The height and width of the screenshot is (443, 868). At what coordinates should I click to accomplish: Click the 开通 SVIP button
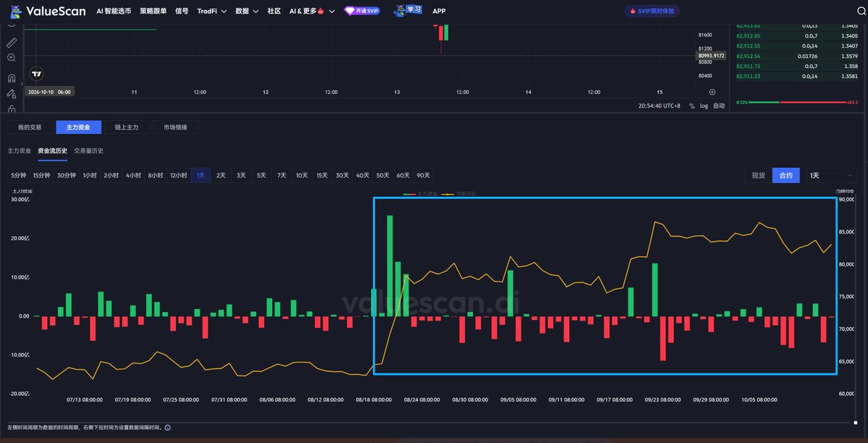(362, 12)
